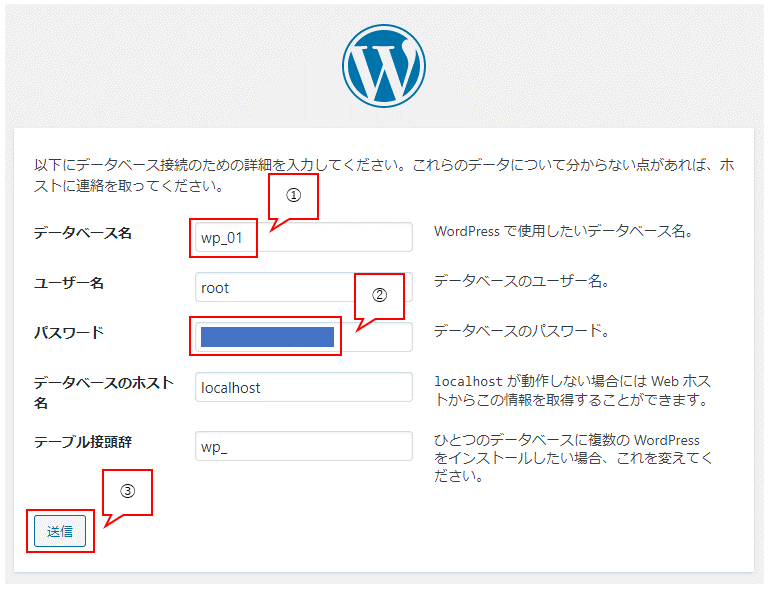This screenshot has width=770, height=591.
Task: Click the データベース名 field containing wp_01
Action: tap(303, 237)
